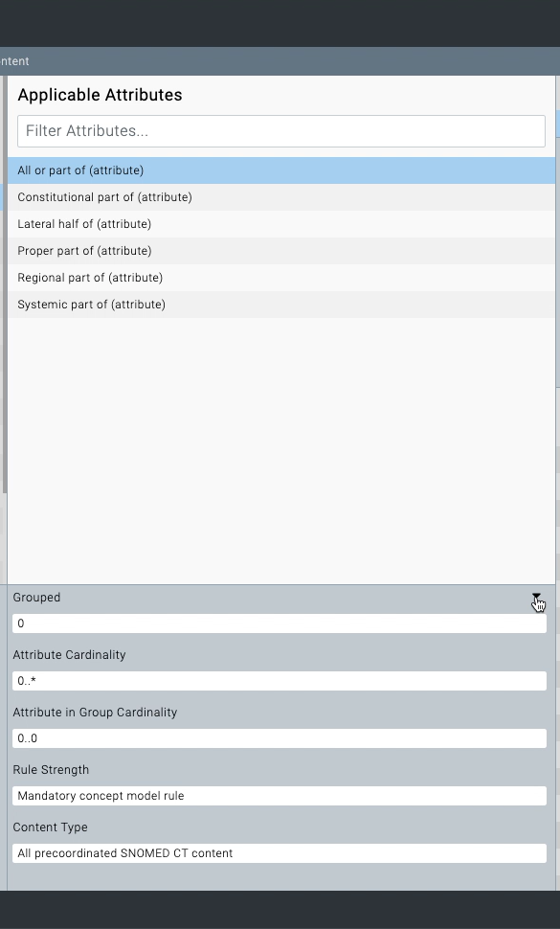Click the Applicable Attributes heading

[x=101, y=95]
